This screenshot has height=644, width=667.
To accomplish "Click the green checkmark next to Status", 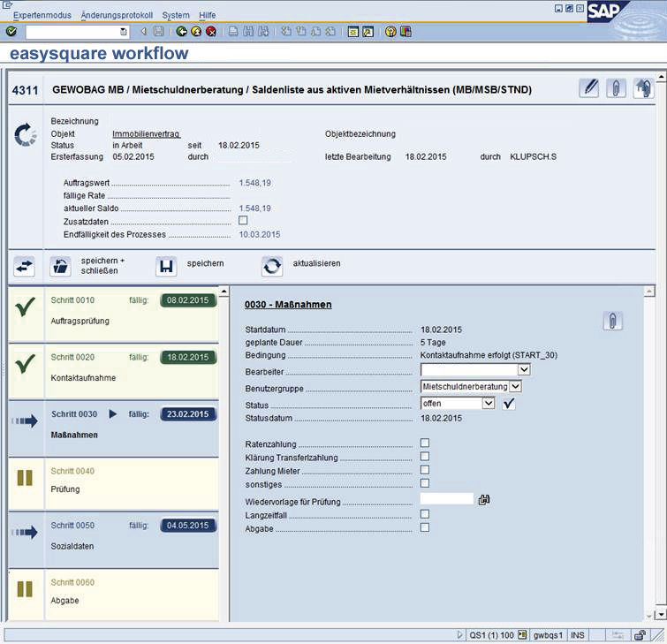I will 508,404.
